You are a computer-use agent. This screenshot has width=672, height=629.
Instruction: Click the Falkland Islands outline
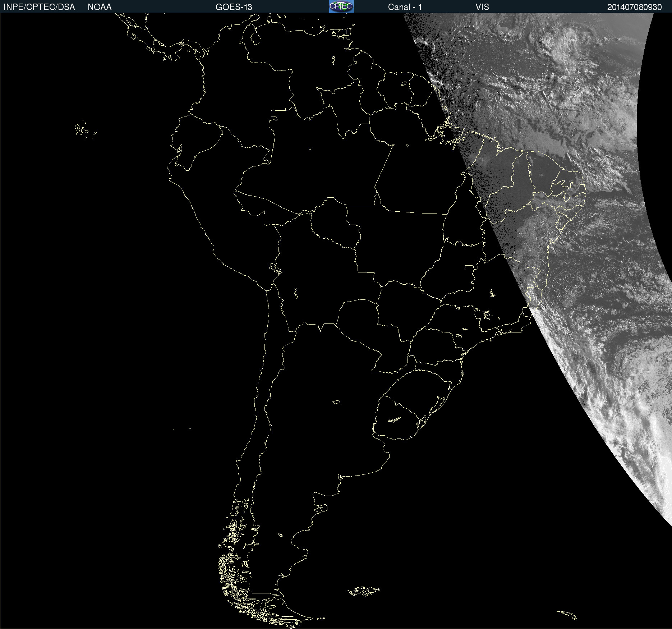364,591
